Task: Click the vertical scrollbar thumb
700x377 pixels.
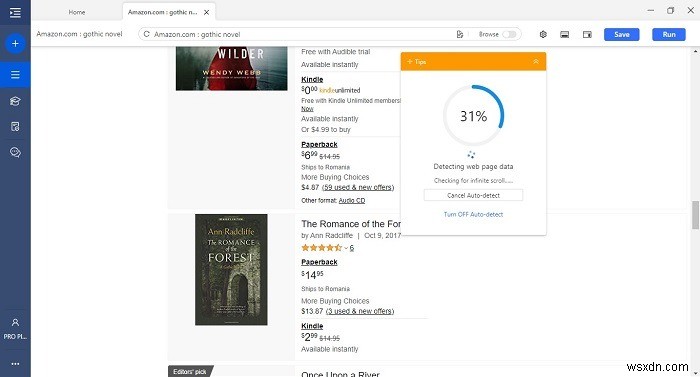Action: click(x=695, y=215)
